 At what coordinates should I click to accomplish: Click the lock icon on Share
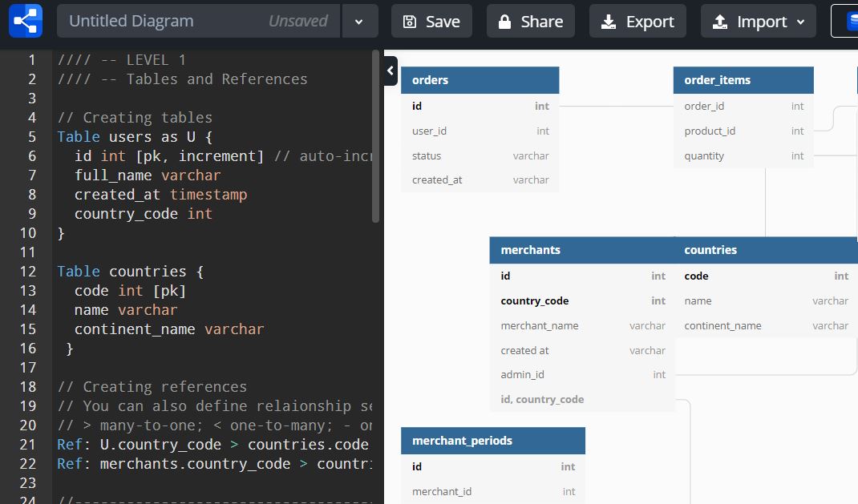pos(505,22)
